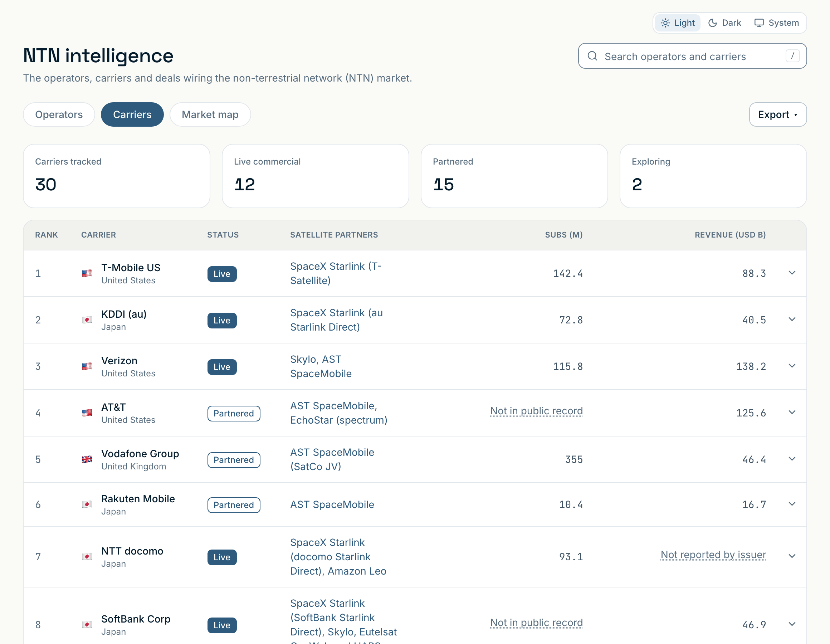
Task: Click the Live badge on Verizon row
Action: tap(222, 367)
